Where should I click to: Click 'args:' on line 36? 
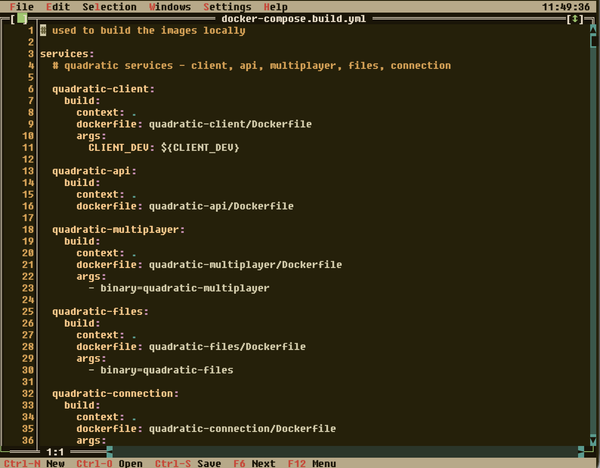pyautogui.click(x=91, y=440)
